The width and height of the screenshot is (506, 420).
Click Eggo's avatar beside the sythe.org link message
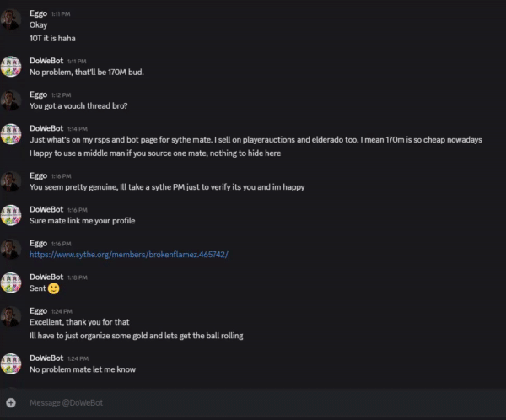(11, 249)
